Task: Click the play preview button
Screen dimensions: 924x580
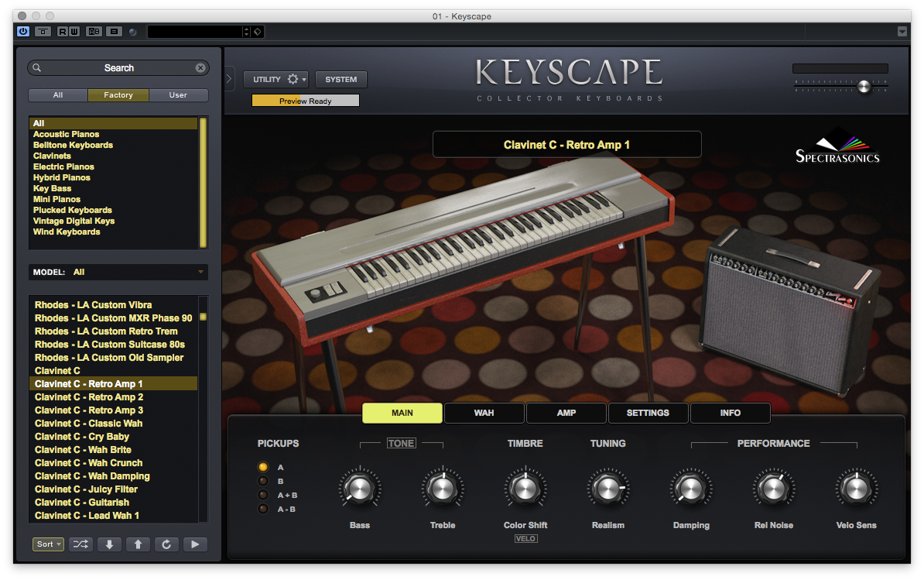Action: tap(195, 544)
